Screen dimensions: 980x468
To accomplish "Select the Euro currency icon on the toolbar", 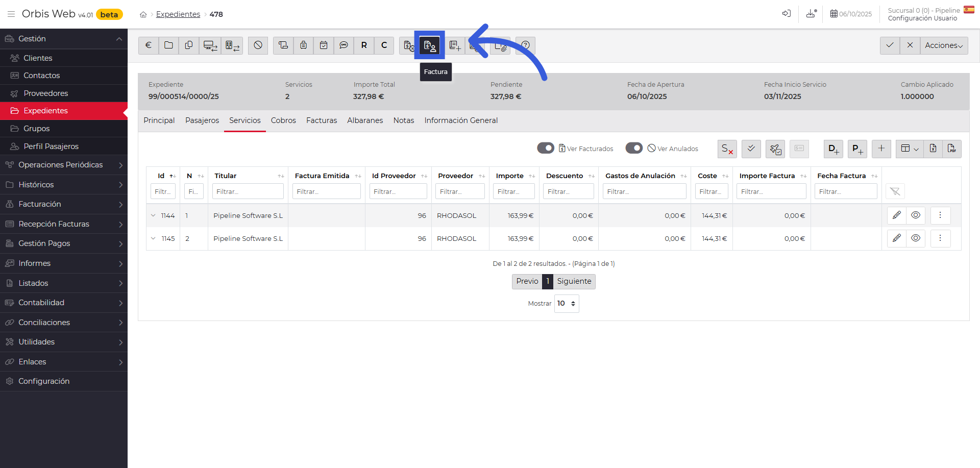I will pyautogui.click(x=148, y=45).
